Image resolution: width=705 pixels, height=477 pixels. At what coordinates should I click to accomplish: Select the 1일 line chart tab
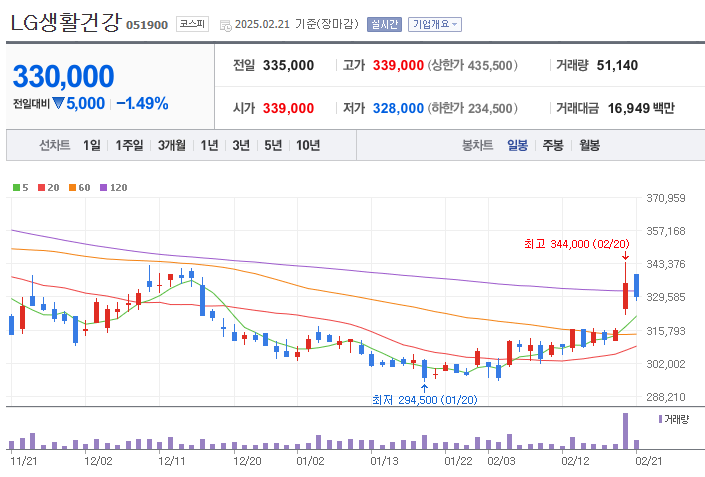[92, 145]
